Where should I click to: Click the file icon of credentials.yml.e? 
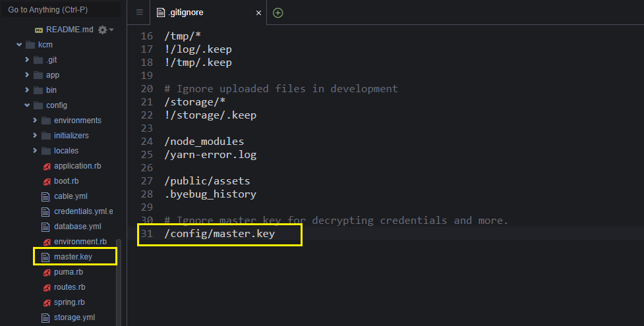tap(45, 212)
